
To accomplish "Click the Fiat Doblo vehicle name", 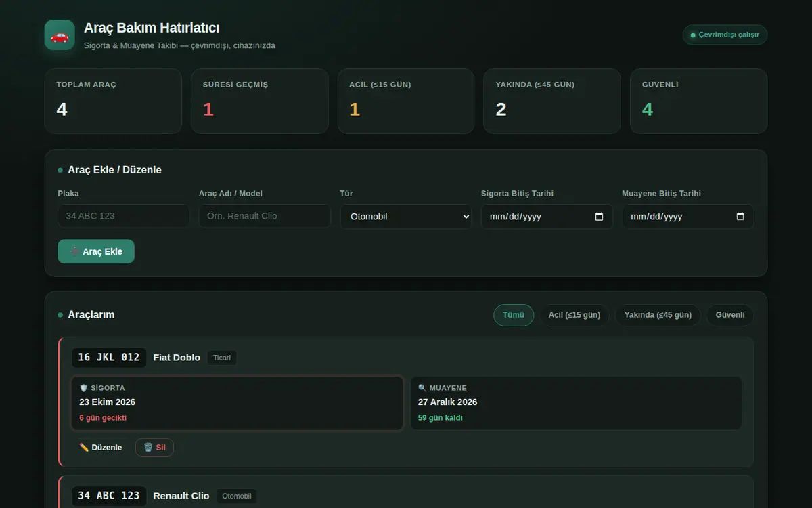I will (177, 358).
